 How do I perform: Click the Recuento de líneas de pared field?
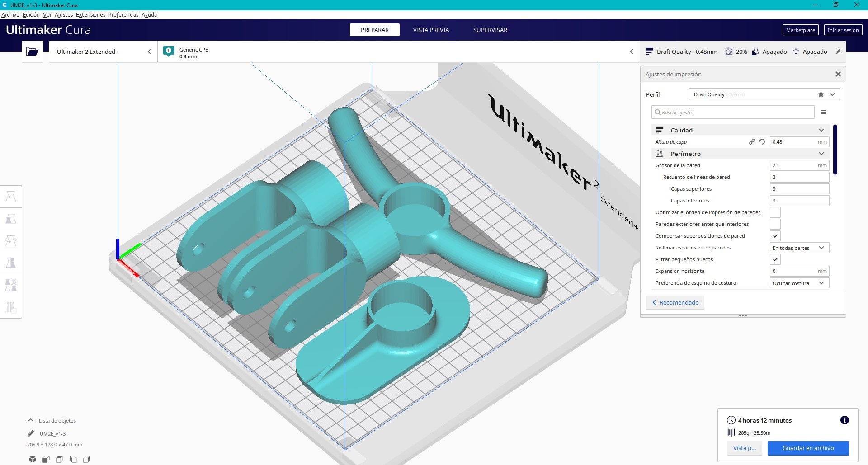(800, 177)
